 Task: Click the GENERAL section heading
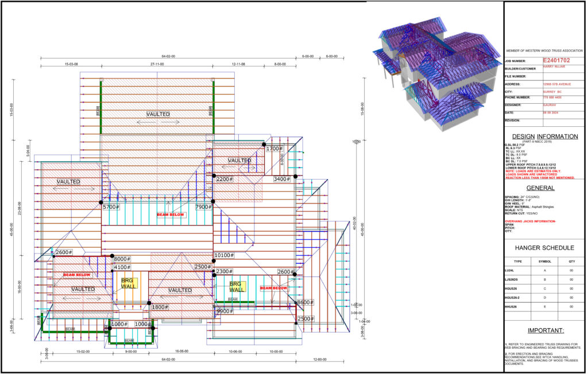(x=540, y=188)
